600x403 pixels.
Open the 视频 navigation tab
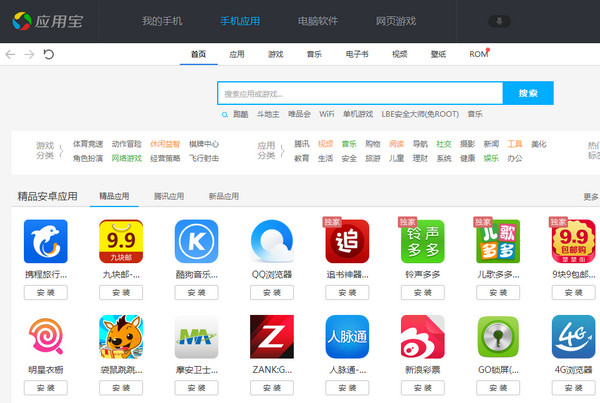(x=399, y=54)
